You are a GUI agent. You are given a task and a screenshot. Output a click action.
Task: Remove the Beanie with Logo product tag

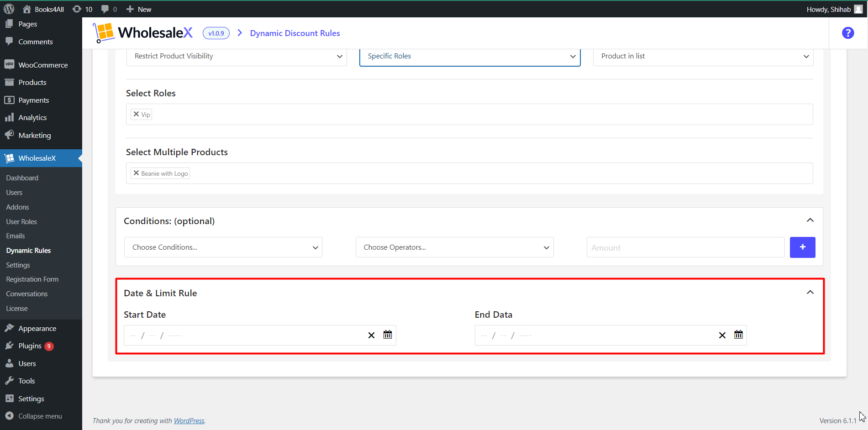[x=136, y=173]
